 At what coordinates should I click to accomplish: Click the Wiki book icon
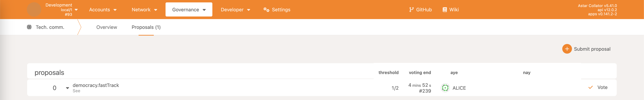tap(445, 10)
